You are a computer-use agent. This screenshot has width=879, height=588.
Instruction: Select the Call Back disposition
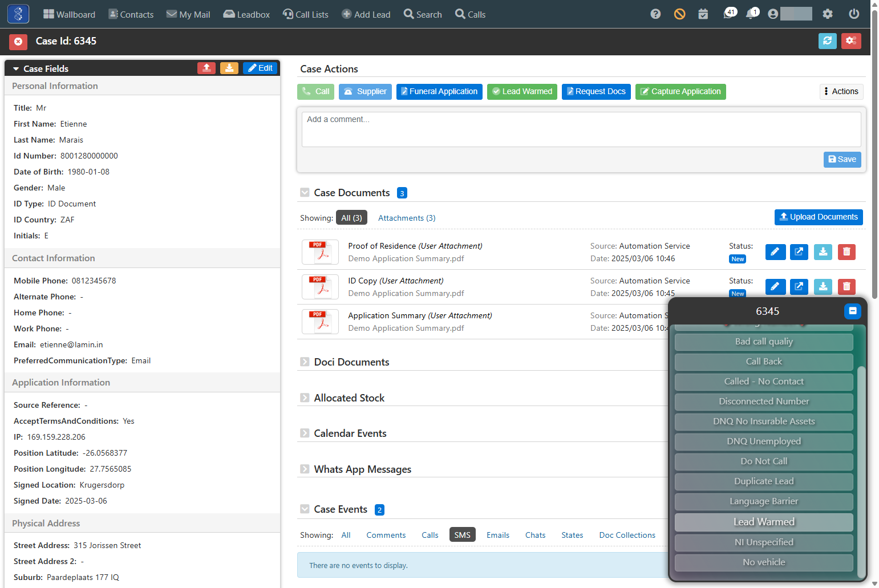pos(764,362)
